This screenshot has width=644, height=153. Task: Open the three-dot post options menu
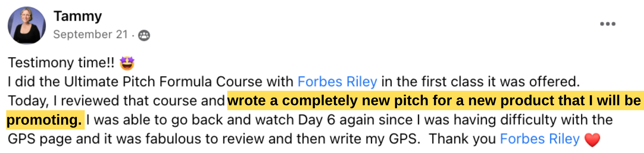[x=607, y=24]
